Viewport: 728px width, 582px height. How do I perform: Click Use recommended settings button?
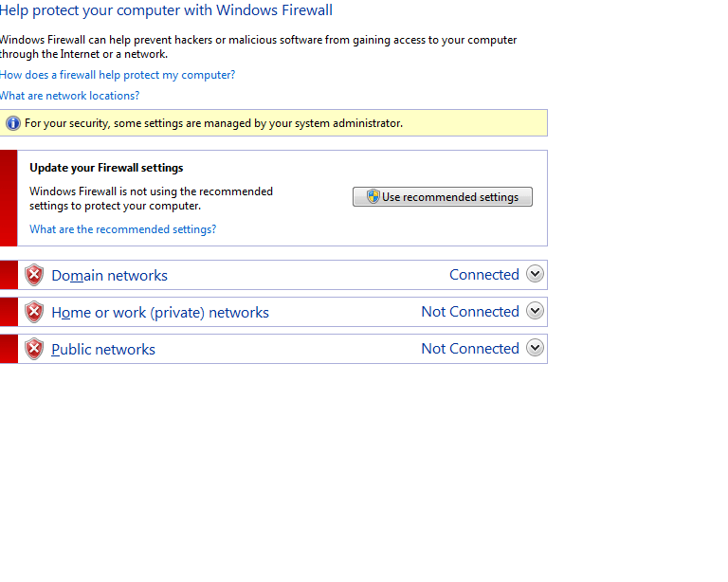point(443,197)
